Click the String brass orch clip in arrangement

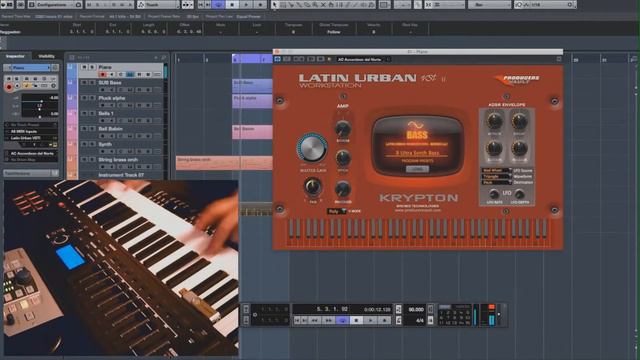(x=224, y=162)
